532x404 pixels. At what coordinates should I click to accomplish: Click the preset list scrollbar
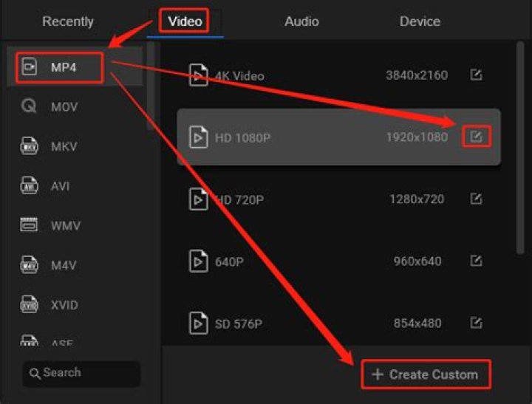pos(519,147)
